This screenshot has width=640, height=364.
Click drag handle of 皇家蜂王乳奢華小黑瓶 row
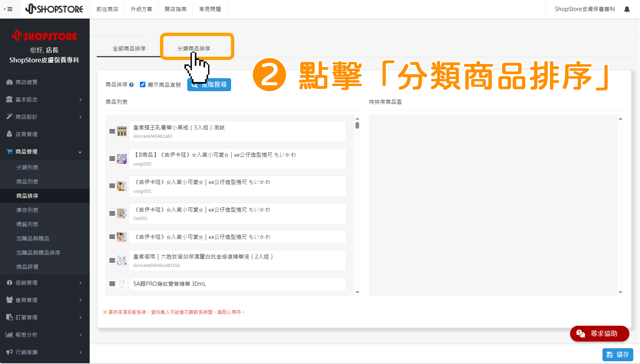click(x=112, y=131)
